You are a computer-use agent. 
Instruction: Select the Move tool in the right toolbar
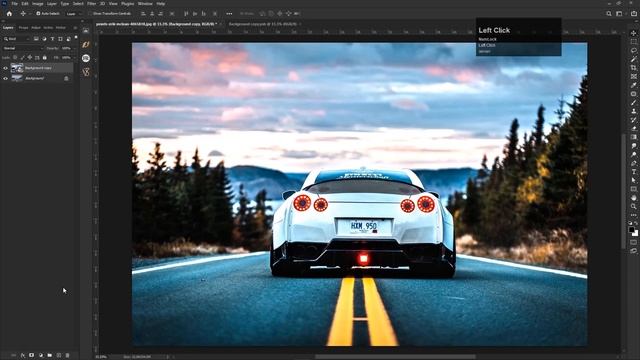click(633, 33)
